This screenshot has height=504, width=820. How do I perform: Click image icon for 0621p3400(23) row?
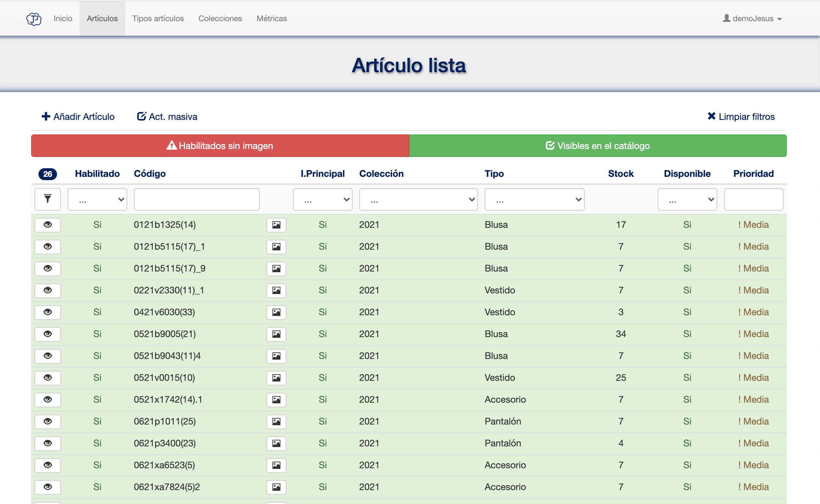(x=276, y=443)
